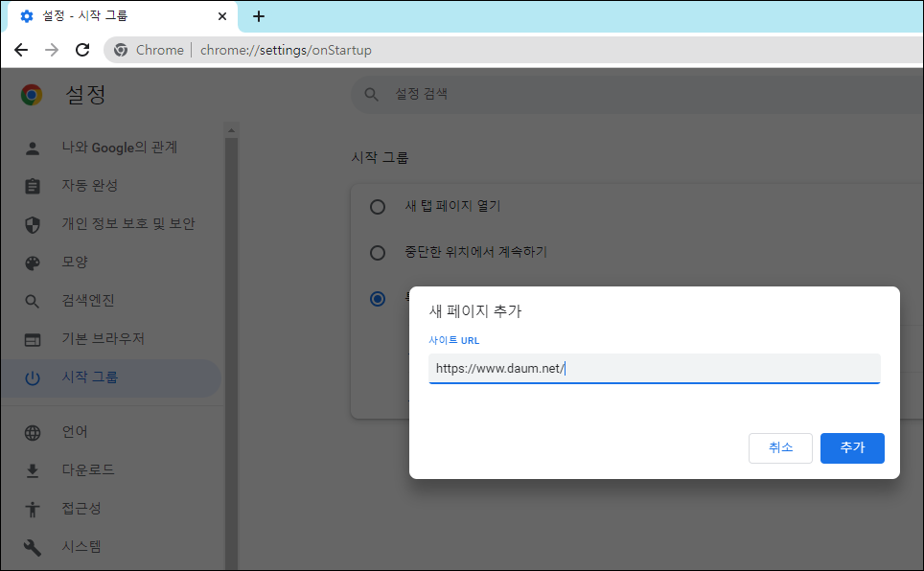Open 기본 브라우저 settings

(112, 339)
